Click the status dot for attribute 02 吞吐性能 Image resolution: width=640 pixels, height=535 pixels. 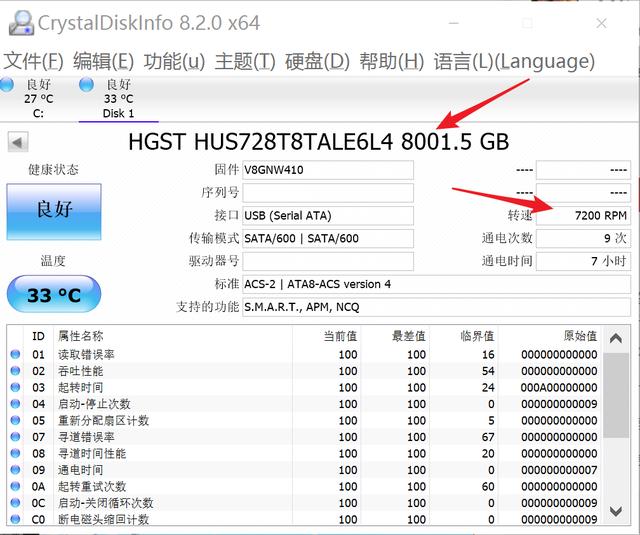[15, 371]
